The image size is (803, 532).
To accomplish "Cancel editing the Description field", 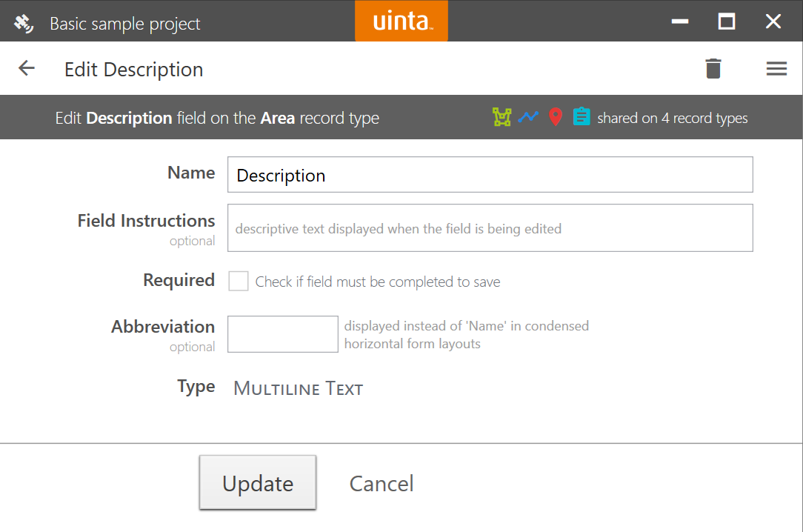I will click(381, 484).
